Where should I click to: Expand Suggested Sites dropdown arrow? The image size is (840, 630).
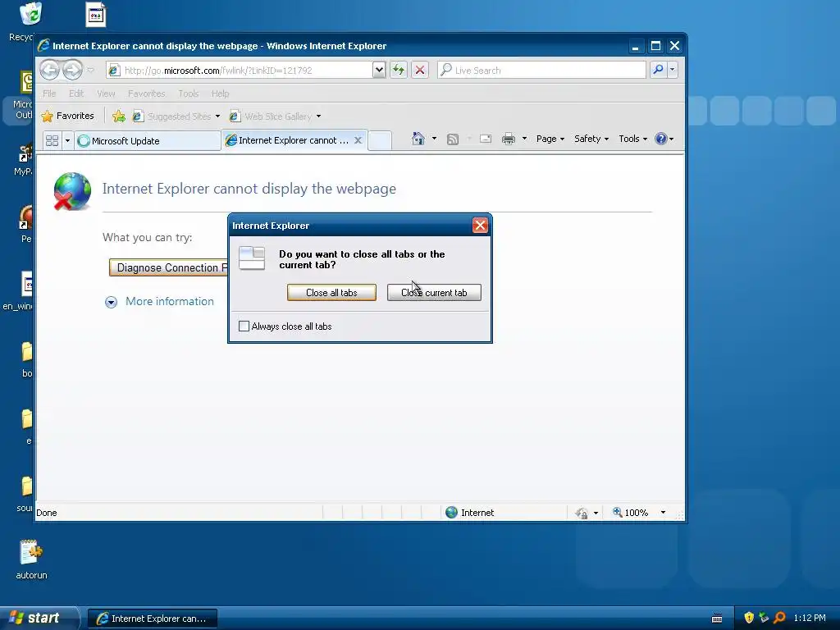click(x=217, y=116)
